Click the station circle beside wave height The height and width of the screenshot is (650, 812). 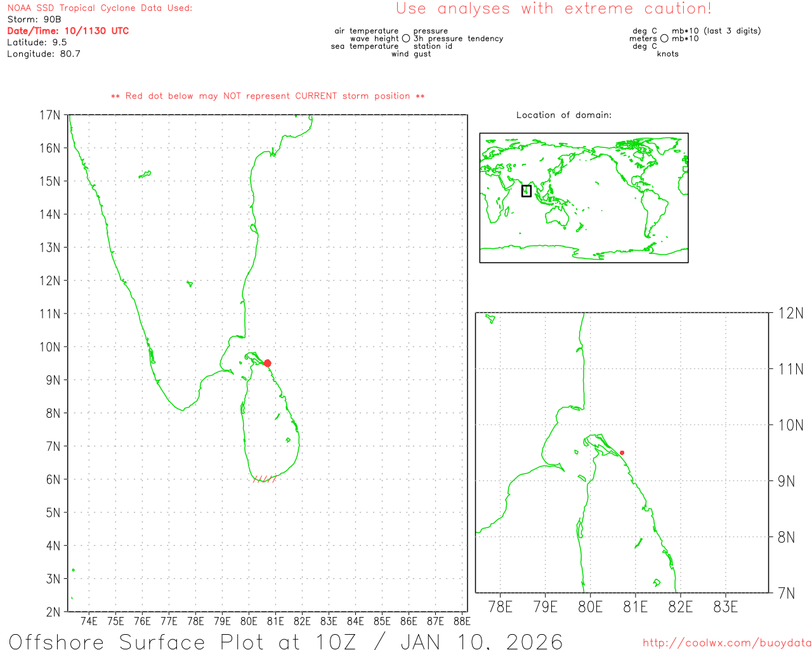coord(406,39)
